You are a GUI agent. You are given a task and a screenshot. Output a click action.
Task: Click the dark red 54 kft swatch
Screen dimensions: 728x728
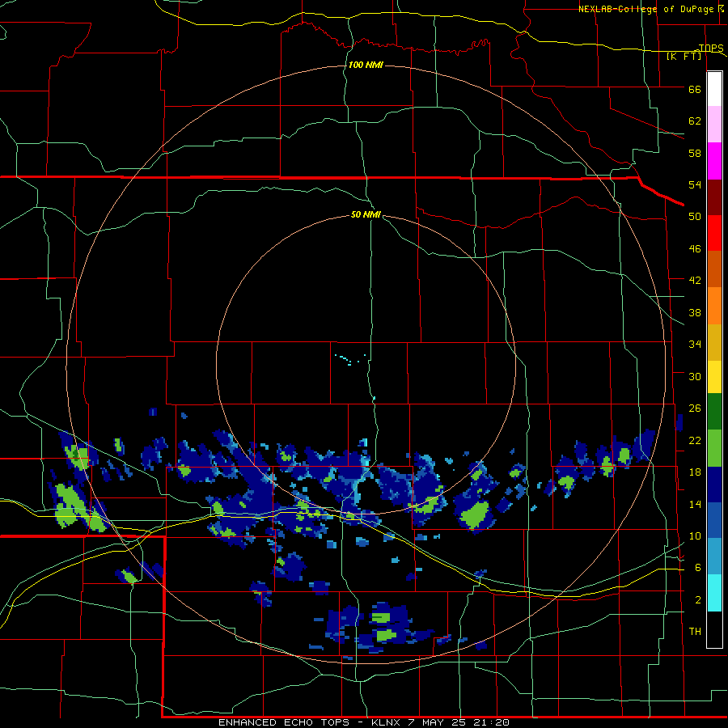[714, 197]
